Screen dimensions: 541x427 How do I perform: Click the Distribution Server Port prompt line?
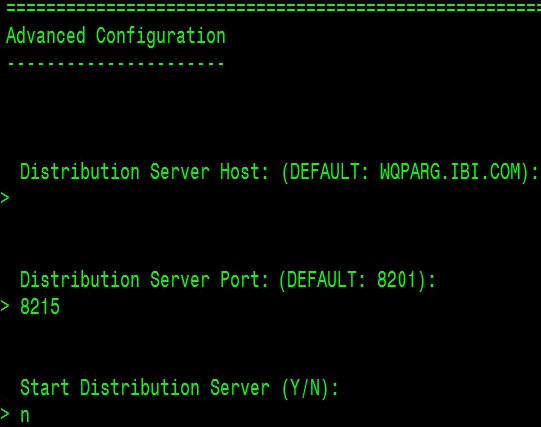coord(228,280)
